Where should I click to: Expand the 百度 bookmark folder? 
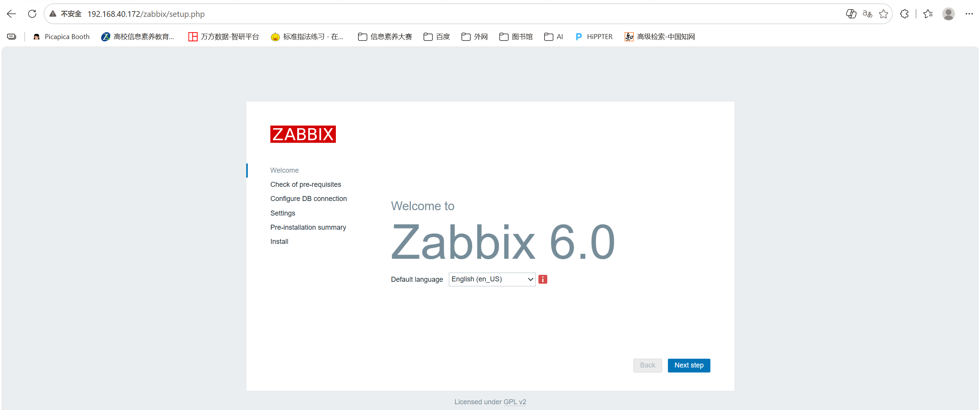(437, 37)
